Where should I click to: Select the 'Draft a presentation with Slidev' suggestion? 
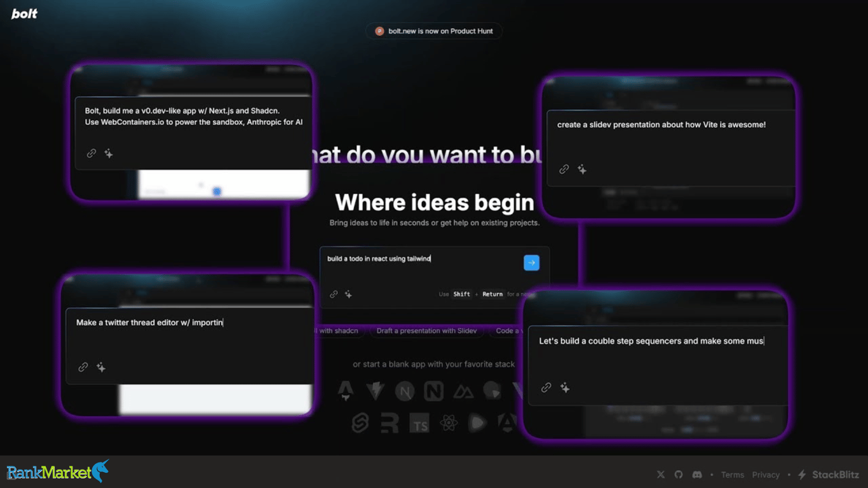426,331
